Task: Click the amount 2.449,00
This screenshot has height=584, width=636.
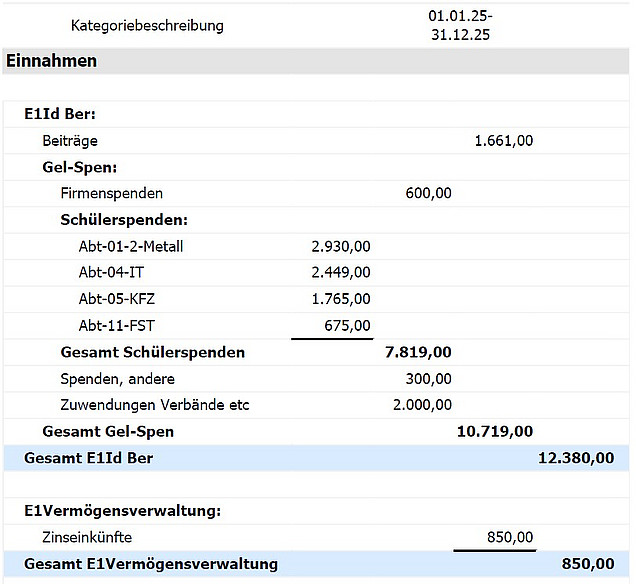Action: (341, 272)
